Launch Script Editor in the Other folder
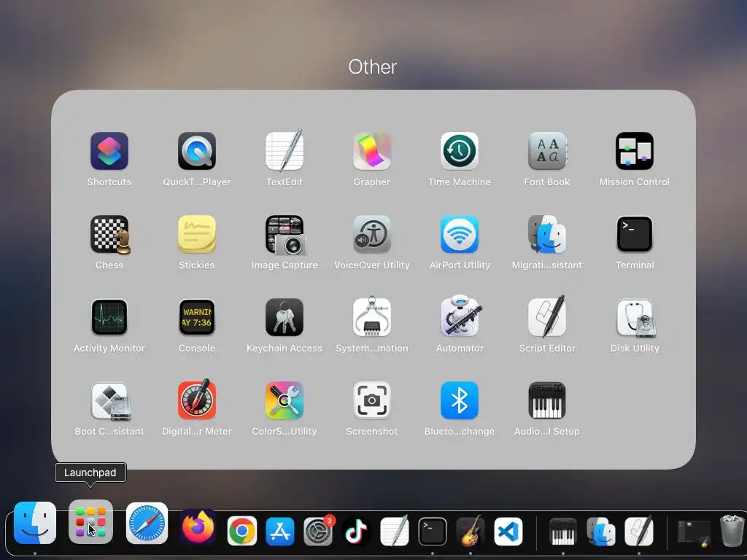This screenshot has height=560, width=747. pyautogui.click(x=547, y=316)
